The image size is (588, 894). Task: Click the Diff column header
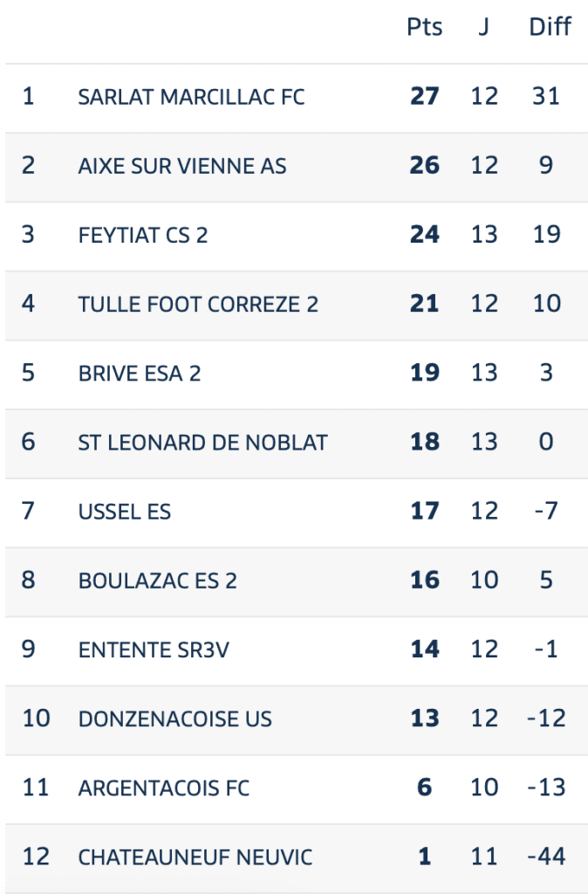(550, 27)
